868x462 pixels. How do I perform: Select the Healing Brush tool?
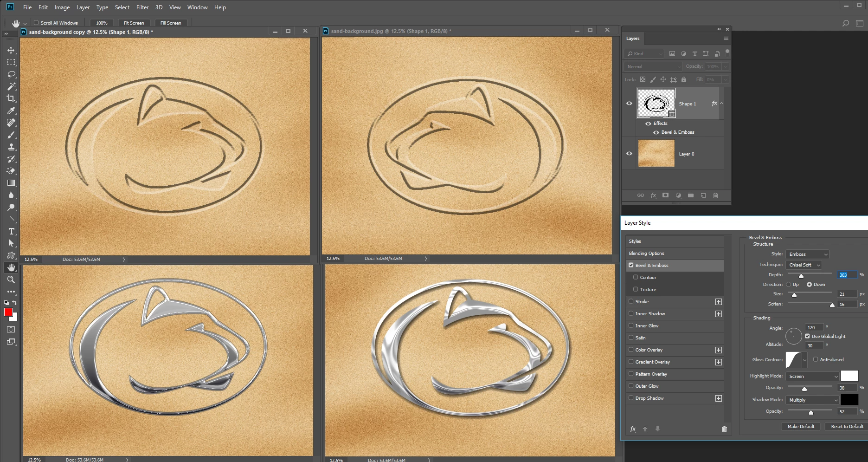(11, 123)
